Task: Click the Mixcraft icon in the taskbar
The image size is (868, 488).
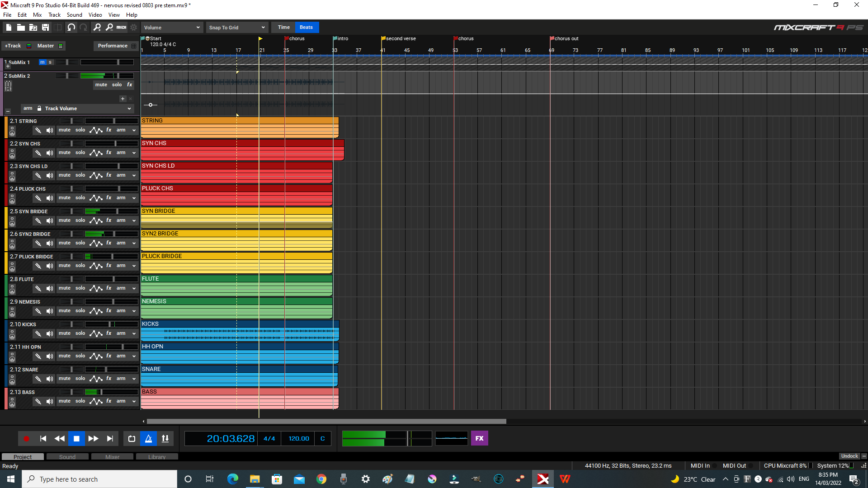Action: (543, 479)
